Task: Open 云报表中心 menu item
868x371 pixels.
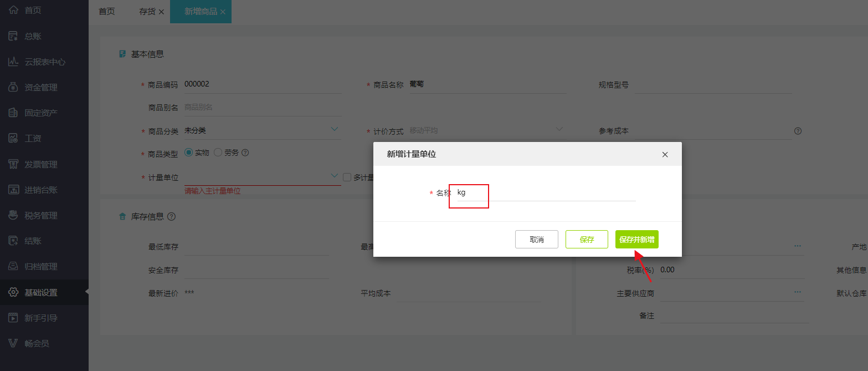Action: coord(44,62)
